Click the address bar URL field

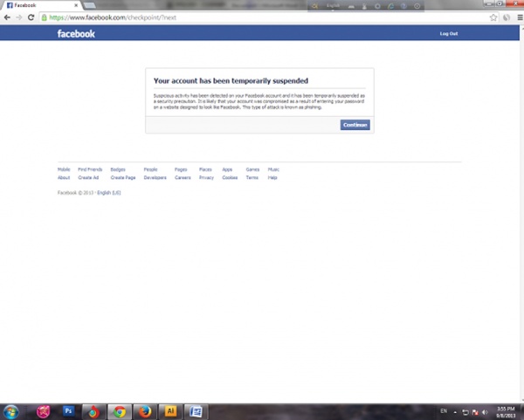[267, 17]
